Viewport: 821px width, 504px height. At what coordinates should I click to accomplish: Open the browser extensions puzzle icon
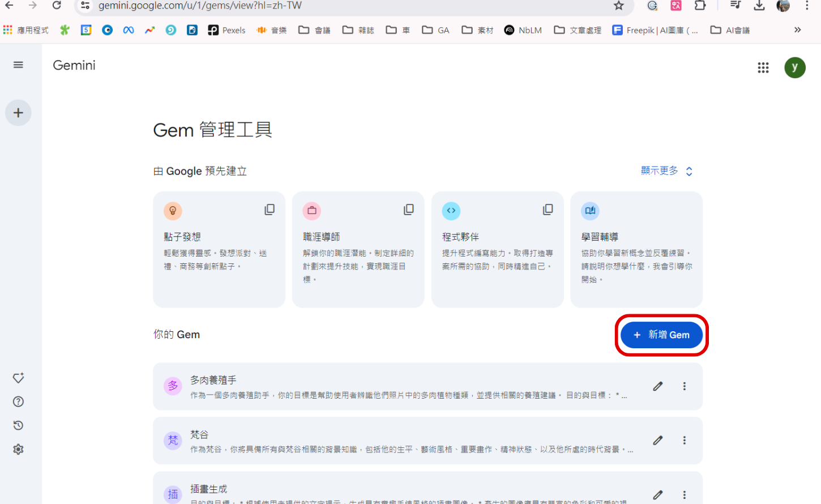pos(700,6)
